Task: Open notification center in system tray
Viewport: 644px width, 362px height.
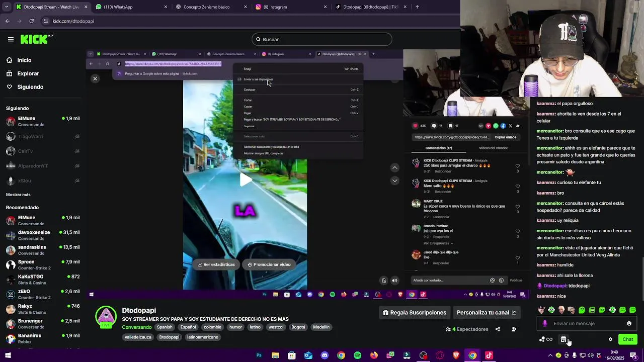Action: (633, 355)
